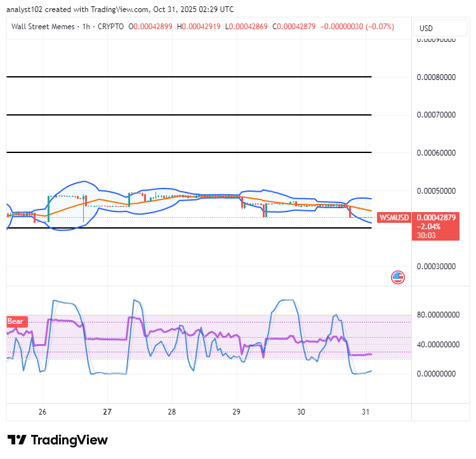Click the -0.07% change value in header

coord(380,27)
